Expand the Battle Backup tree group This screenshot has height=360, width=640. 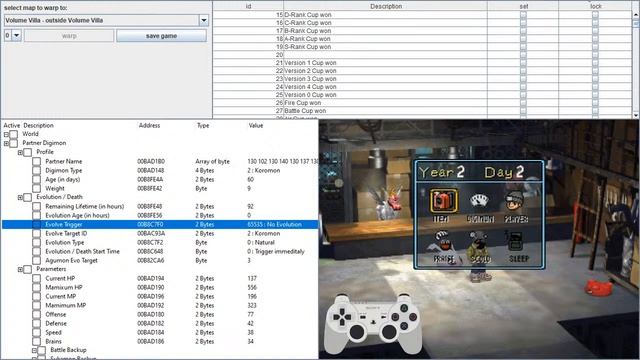point(34,350)
